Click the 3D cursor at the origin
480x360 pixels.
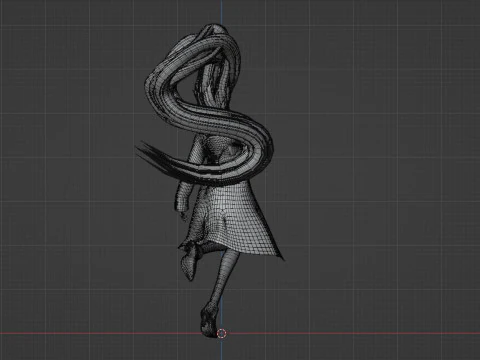[x=222, y=333]
